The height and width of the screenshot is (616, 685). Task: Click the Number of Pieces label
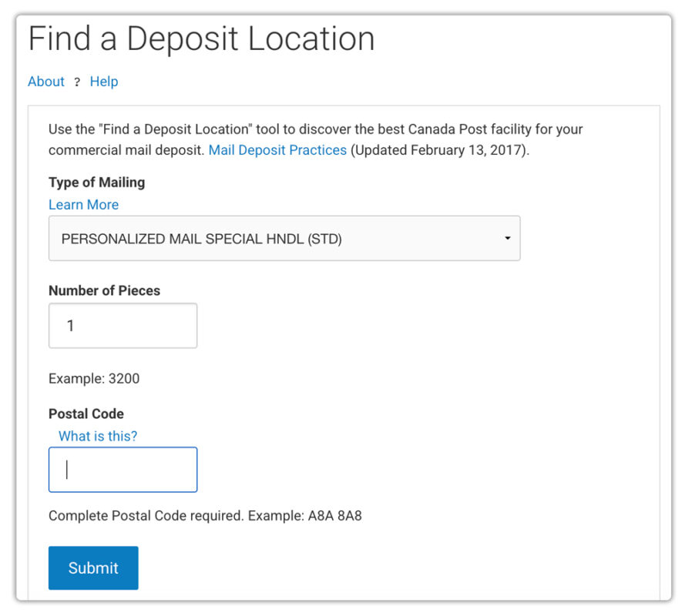(105, 290)
